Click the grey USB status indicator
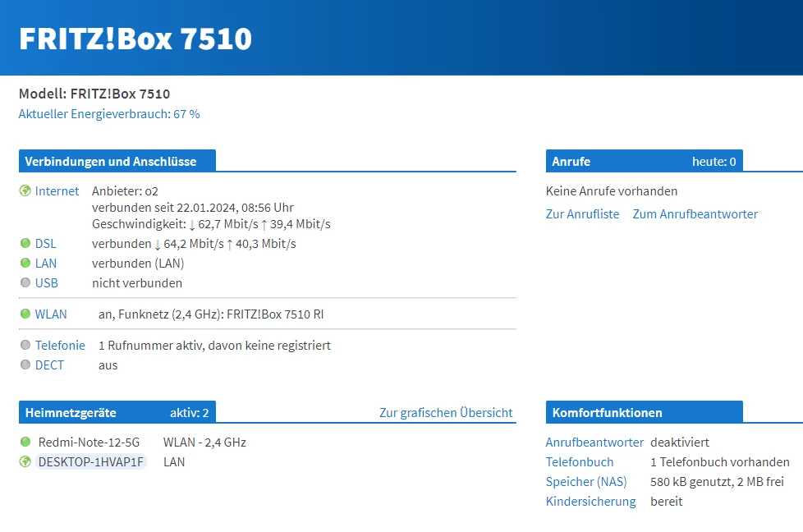Image resolution: width=803 pixels, height=532 pixels. tap(25, 282)
